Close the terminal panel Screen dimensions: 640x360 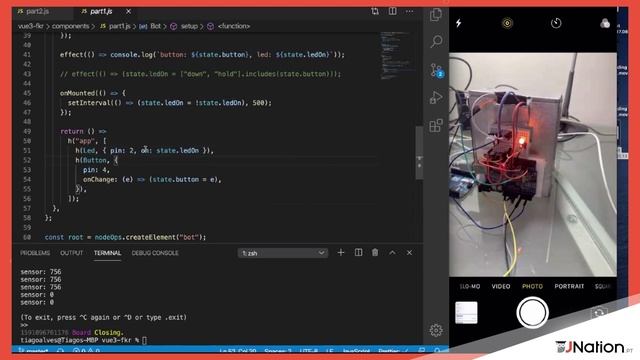(x=409, y=253)
